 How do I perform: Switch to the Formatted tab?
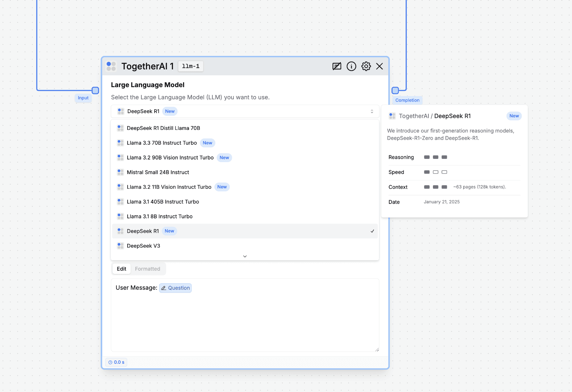pos(148,269)
